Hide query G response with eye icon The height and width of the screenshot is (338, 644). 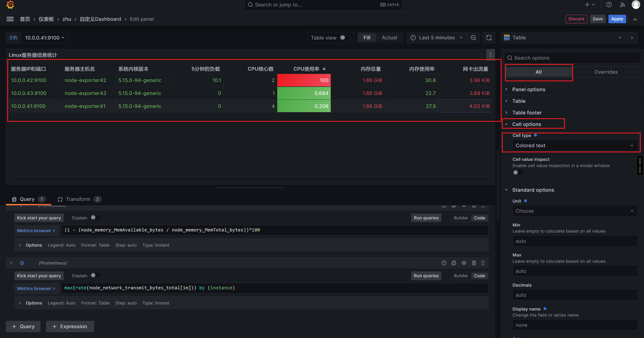coord(464,263)
